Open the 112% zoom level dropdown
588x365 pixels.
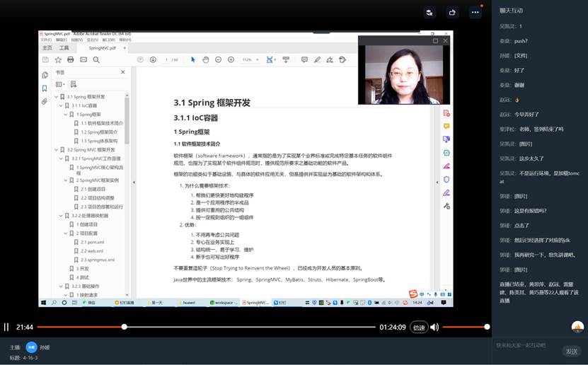(x=258, y=59)
